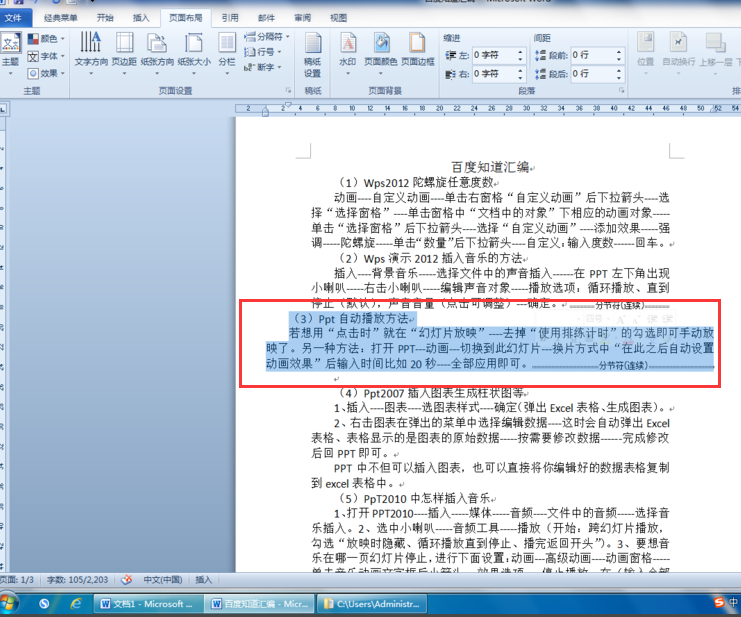Open the 行号 line numbers dropdown

263,51
